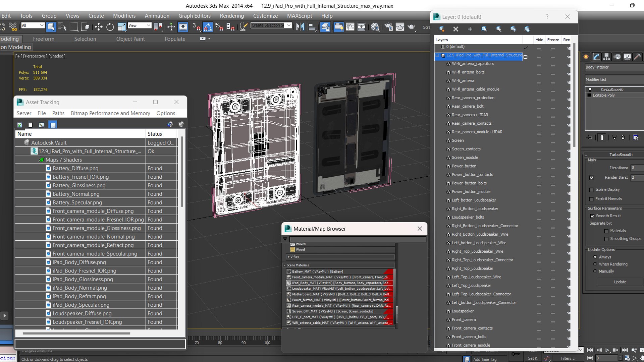Open the Hierarchy command panel tab
The image size is (644, 362).
pyautogui.click(x=606, y=57)
